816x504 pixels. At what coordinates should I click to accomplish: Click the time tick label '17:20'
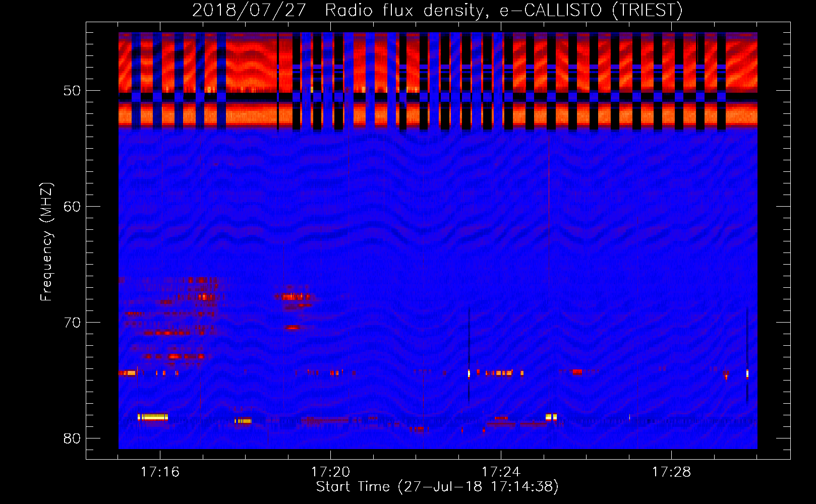pyautogui.click(x=330, y=472)
